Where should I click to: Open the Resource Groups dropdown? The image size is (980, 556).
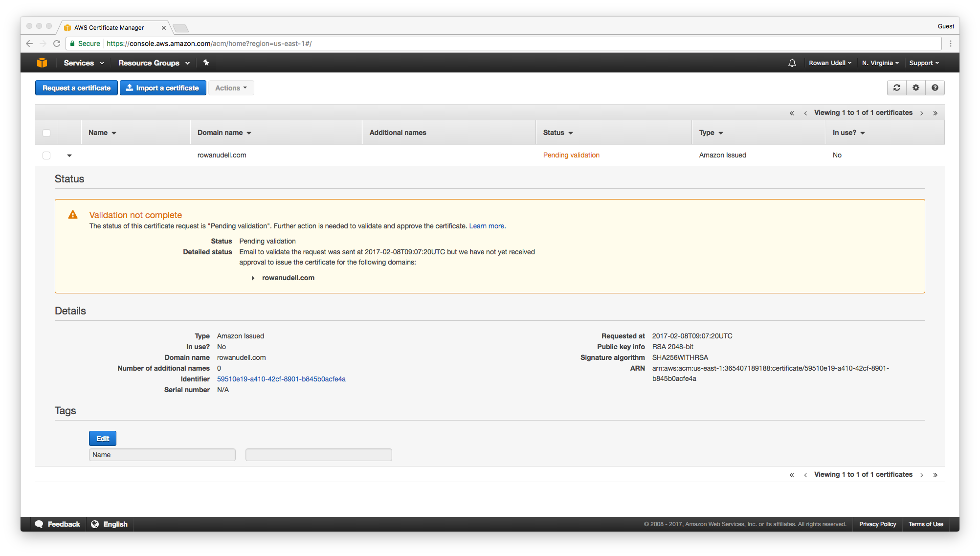(154, 63)
